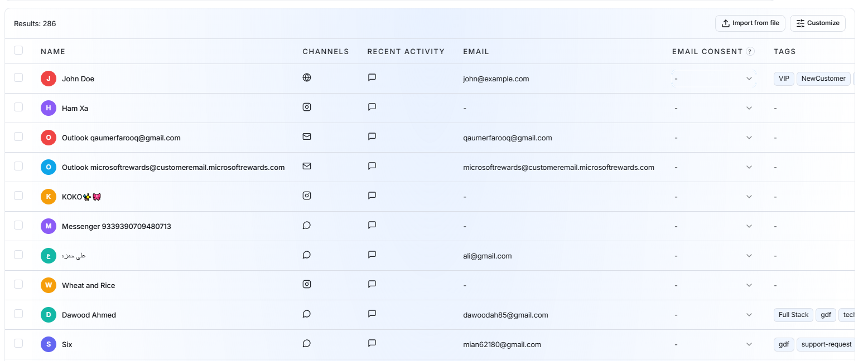Toggle the select-all checkbox in header
The image size is (868, 361).
click(18, 50)
